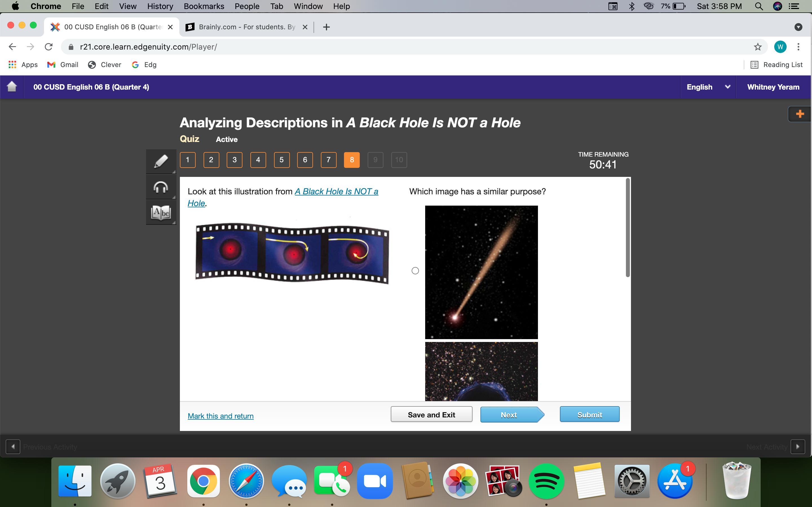Select the shooting comet image radio button
This screenshot has width=812, height=507.
point(415,271)
